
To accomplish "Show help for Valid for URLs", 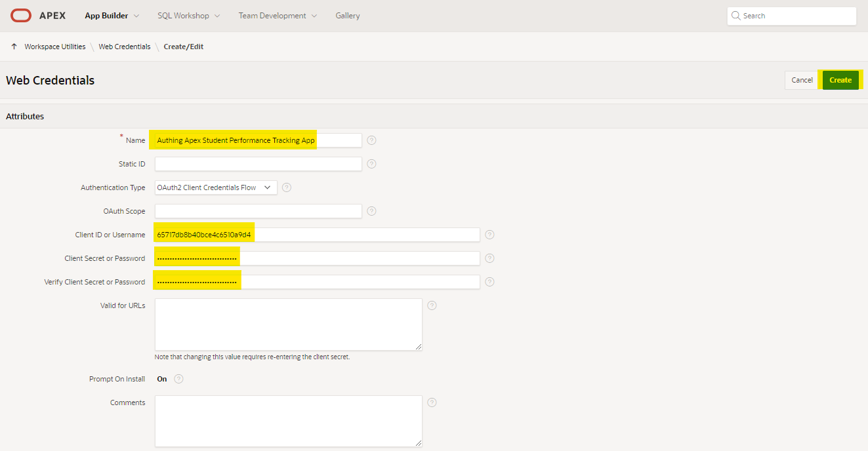I will click(x=432, y=305).
